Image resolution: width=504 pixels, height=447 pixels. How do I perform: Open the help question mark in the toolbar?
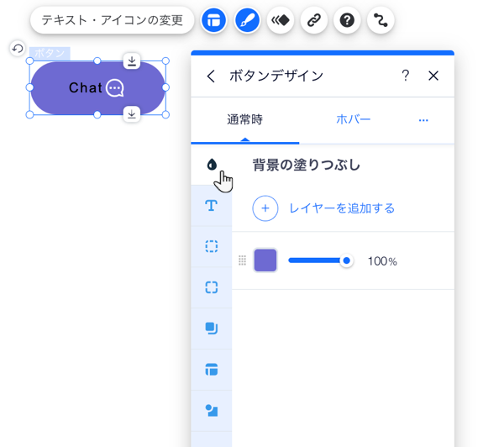pyautogui.click(x=347, y=20)
